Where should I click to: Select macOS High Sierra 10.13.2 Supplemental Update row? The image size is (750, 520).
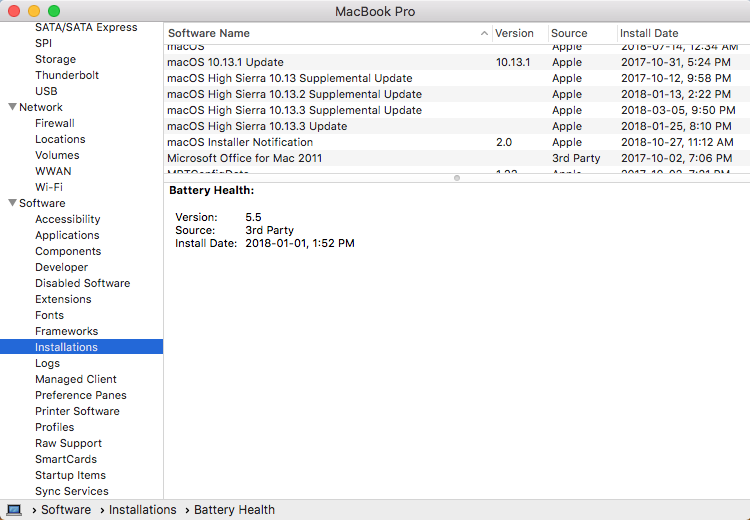pos(457,94)
